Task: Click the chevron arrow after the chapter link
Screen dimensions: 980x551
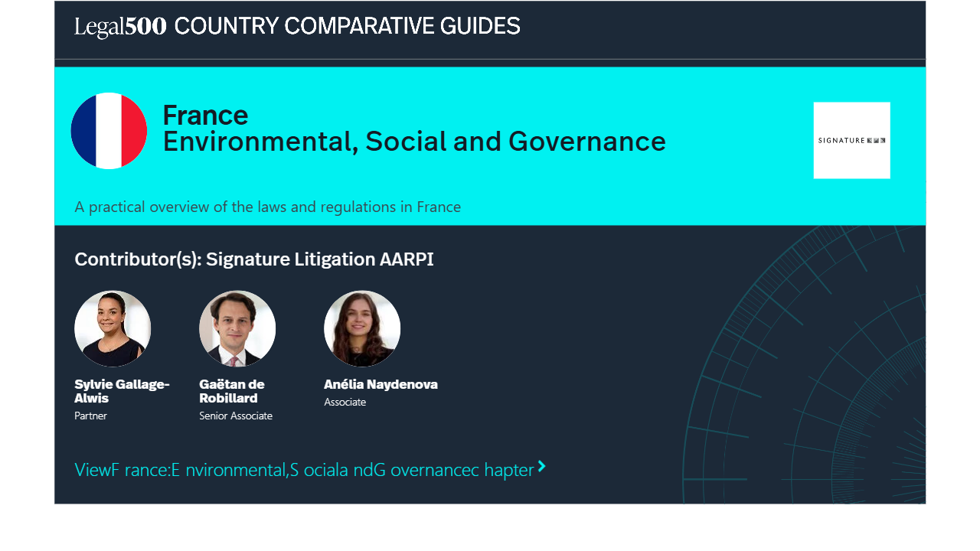Action: 541,466
